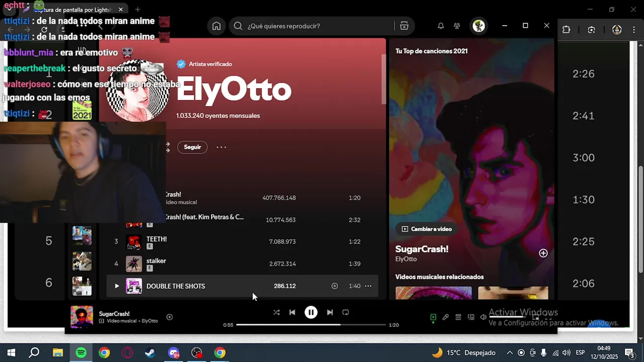644x362 pixels.
Task: Open Opera GX from the taskbar
Action: pos(127,352)
